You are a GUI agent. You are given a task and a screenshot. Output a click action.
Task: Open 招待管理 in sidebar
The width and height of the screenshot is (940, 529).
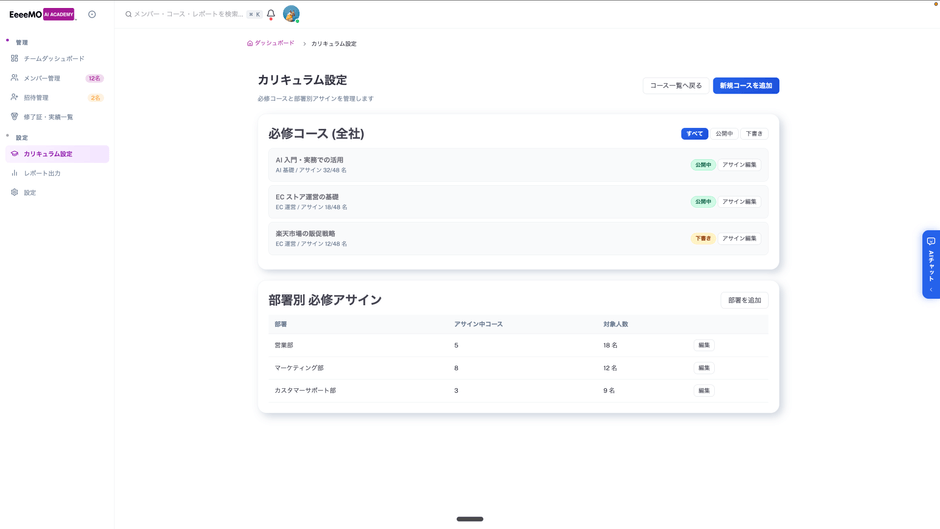[x=57, y=97]
